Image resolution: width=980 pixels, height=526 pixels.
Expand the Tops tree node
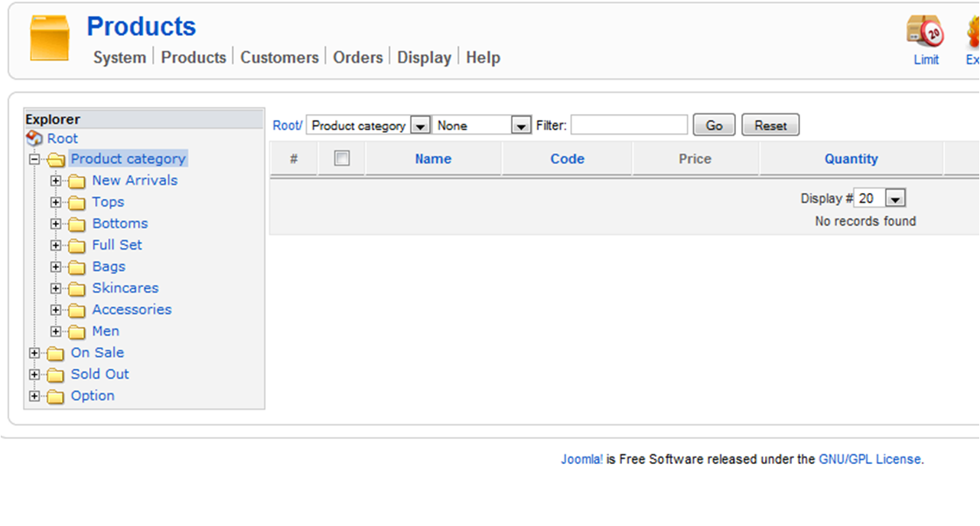coord(56,203)
